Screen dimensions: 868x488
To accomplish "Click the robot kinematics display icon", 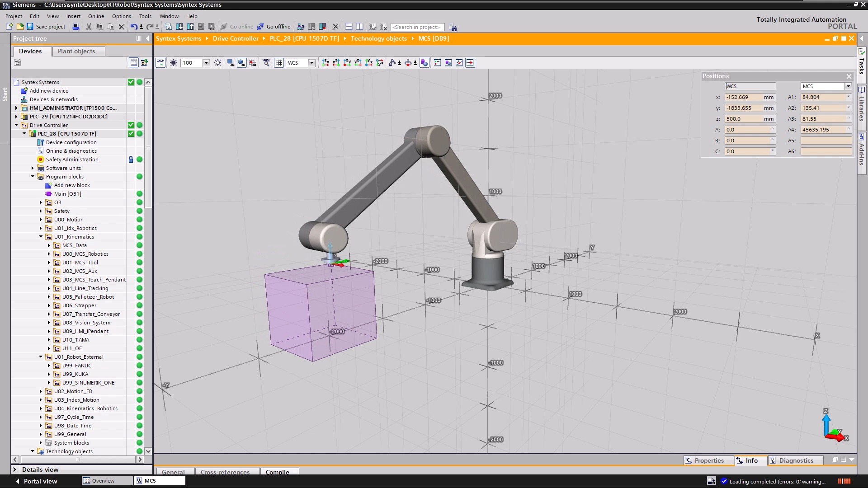I will [392, 63].
